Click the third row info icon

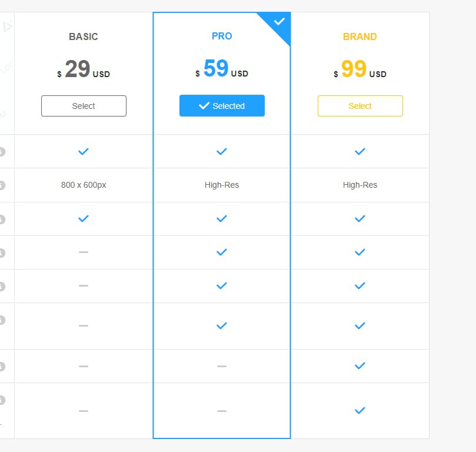coord(2,219)
